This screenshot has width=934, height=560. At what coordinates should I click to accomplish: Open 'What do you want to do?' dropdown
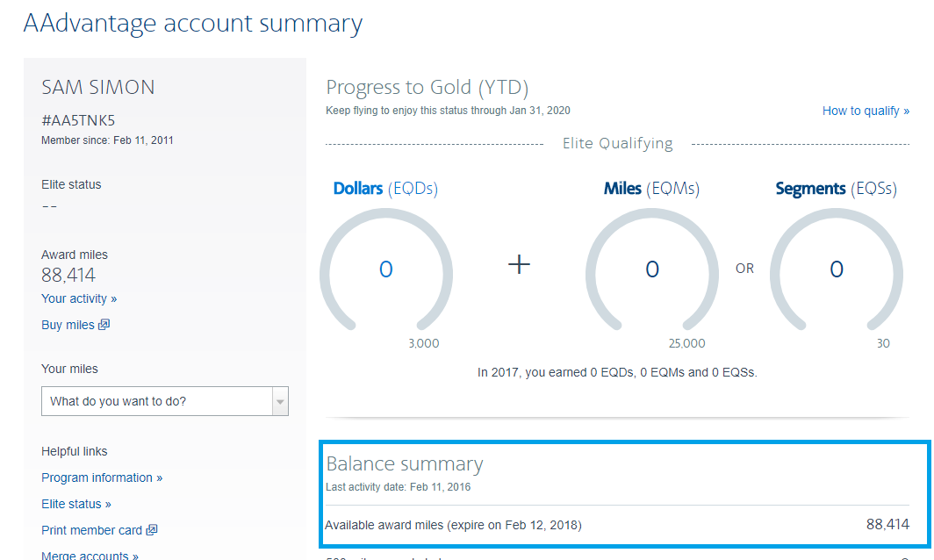(x=164, y=401)
